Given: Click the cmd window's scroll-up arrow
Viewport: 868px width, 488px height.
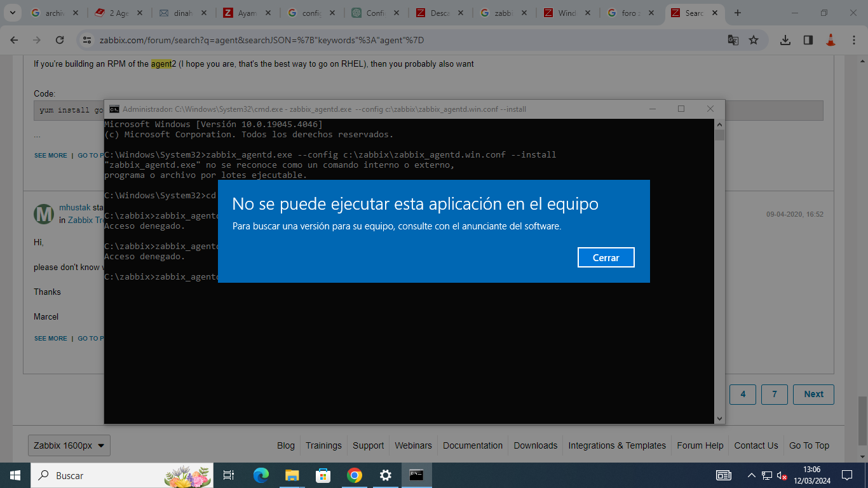Looking at the screenshot, I should (719, 124).
